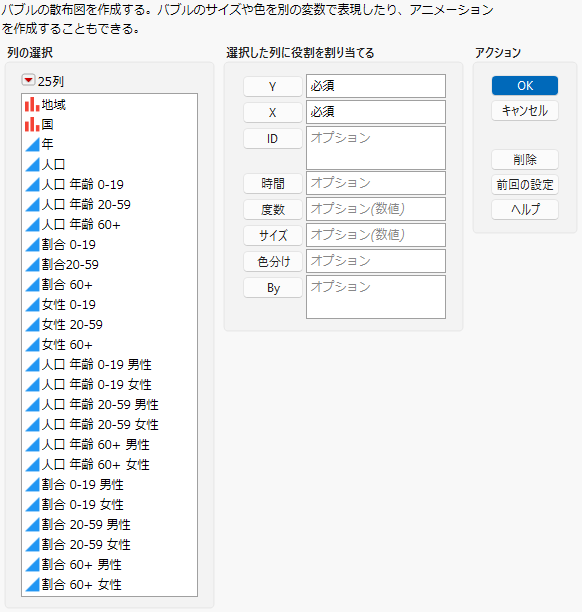582x612 pixels.
Task: Click the Y required role box
Action: pyautogui.click(x=376, y=86)
